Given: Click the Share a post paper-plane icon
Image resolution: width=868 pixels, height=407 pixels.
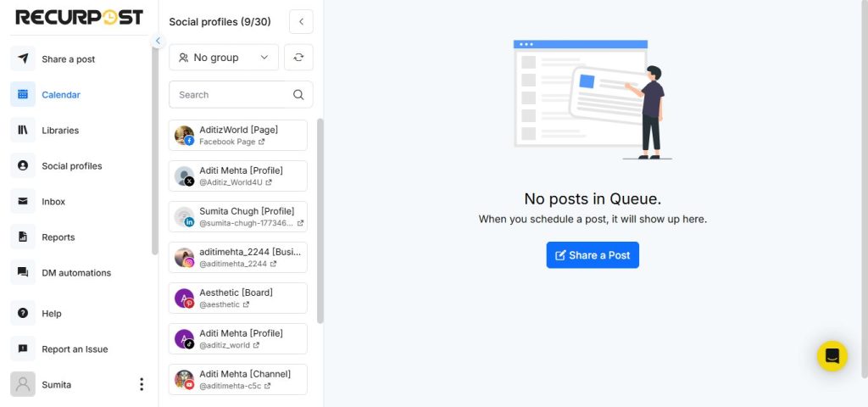Looking at the screenshot, I should pyautogui.click(x=23, y=59).
